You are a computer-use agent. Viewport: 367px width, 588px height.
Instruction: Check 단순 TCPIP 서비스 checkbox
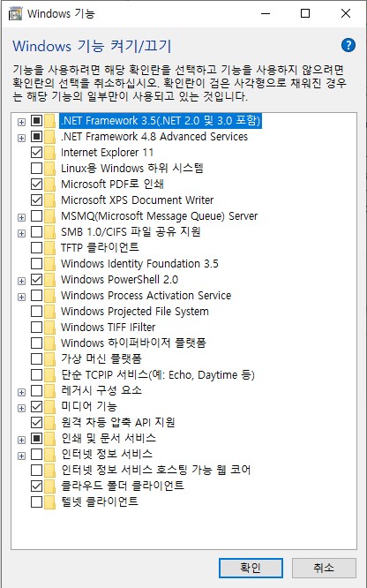click(x=36, y=374)
